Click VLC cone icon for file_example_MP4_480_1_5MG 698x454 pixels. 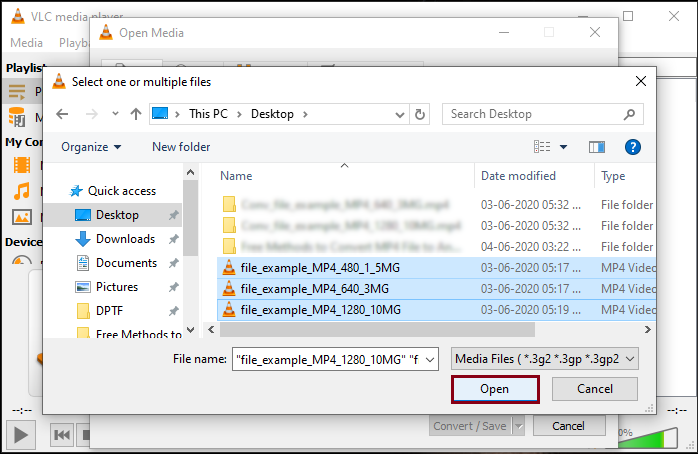229,268
